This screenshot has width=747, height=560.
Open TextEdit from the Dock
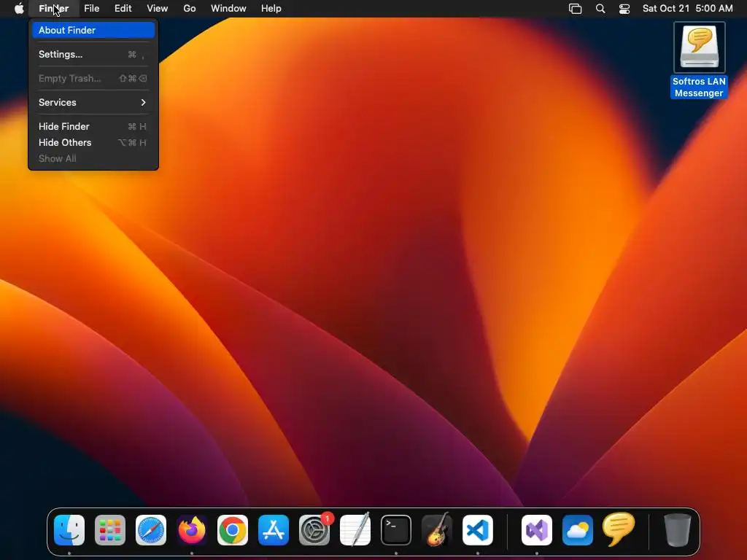click(x=355, y=530)
